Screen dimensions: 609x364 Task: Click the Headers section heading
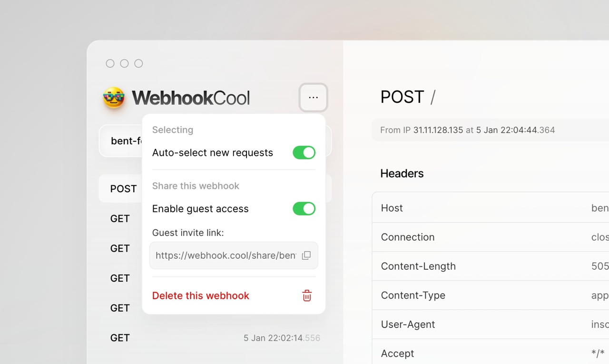point(402,173)
